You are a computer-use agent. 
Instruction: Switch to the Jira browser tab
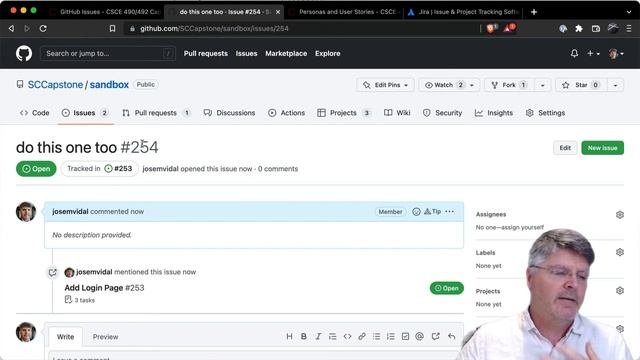click(464, 12)
